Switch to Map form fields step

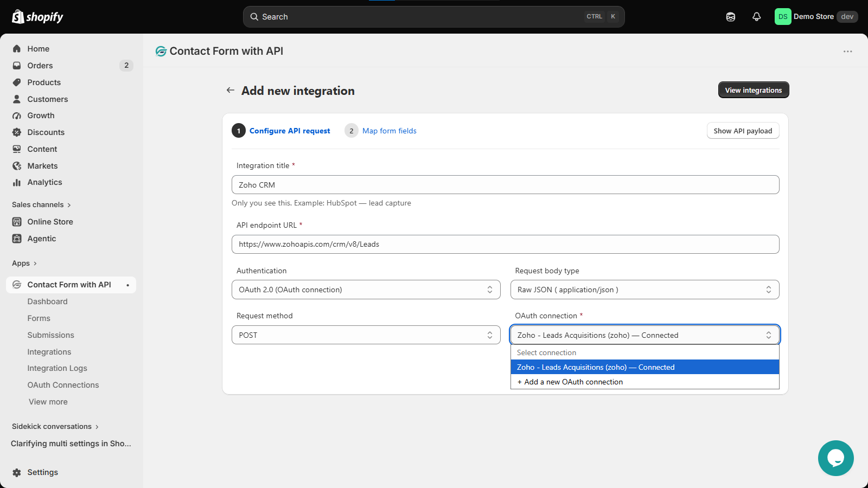pos(381,131)
